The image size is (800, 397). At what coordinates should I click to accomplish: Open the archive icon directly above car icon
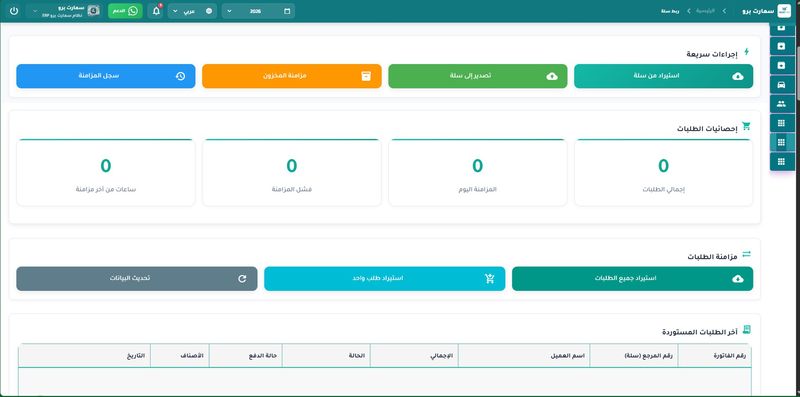pyautogui.click(x=781, y=65)
